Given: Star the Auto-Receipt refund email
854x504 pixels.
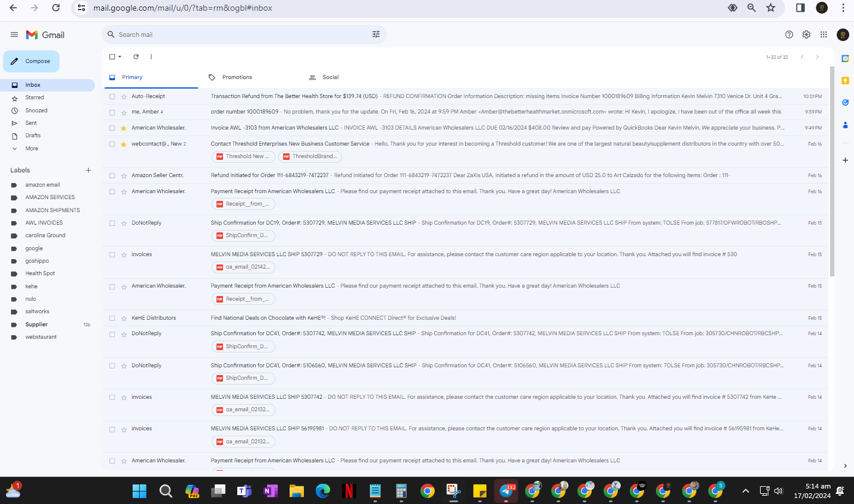Looking at the screenshot, I should click(x=124, y=96).
